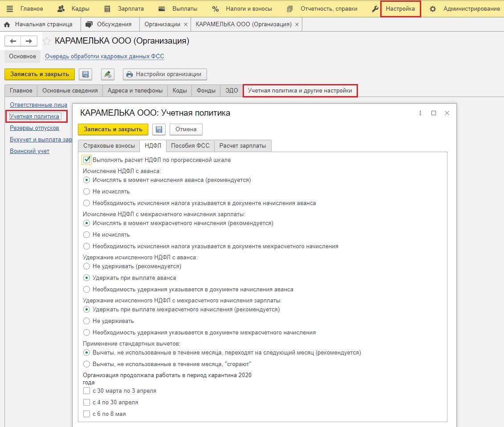
Task: Select Не удерживать under межрасчетного начисления
Action: pos(86,321)
